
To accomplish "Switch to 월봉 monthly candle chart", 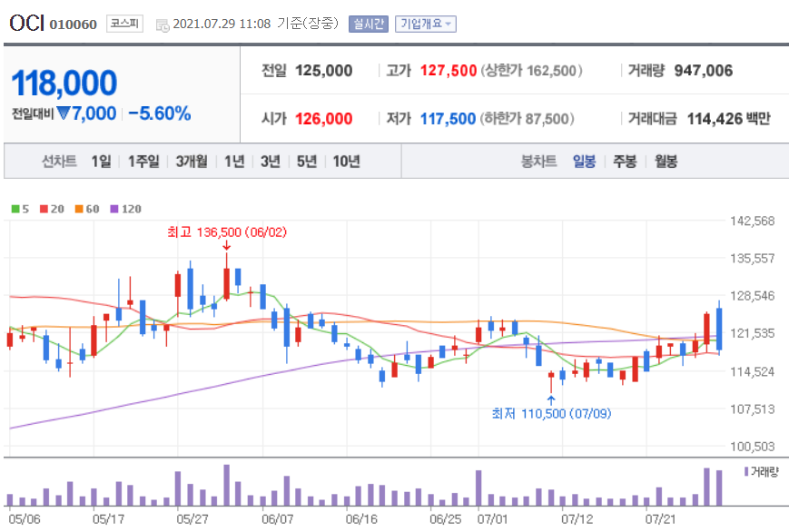I will click(666, 162).
